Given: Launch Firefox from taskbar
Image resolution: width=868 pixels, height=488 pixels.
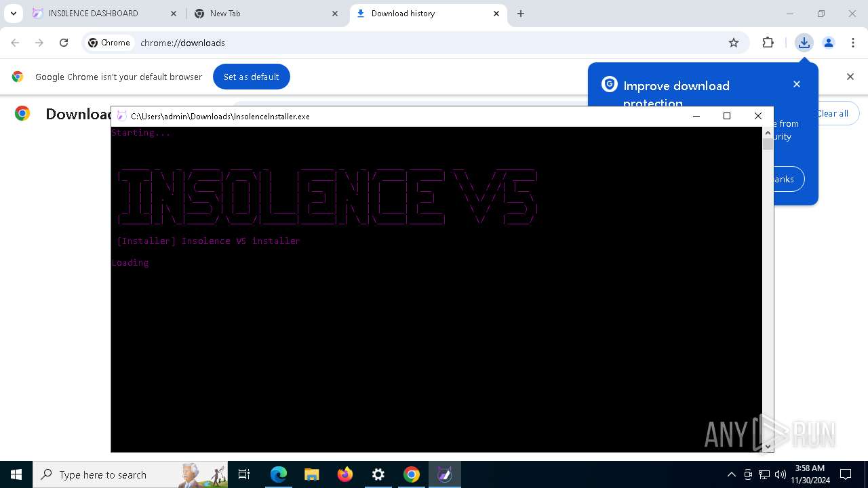Looking at the screenshot, I should (344, 474).
